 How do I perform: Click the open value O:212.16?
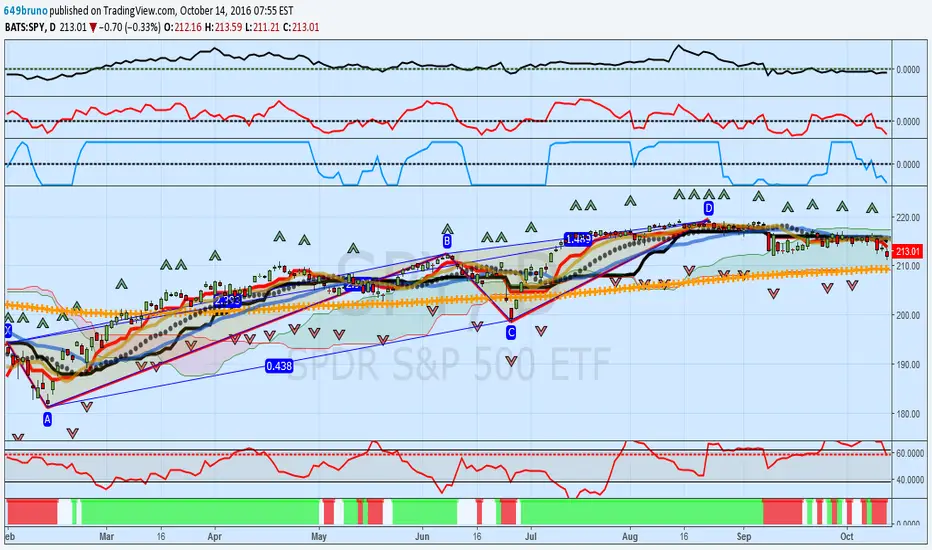pyautogui.click(x=183, y=27)
